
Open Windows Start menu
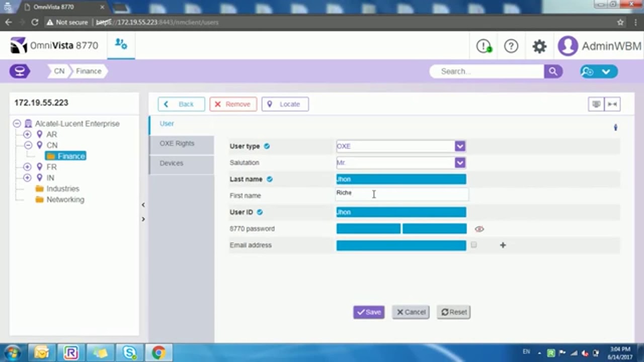click(12, 353)
